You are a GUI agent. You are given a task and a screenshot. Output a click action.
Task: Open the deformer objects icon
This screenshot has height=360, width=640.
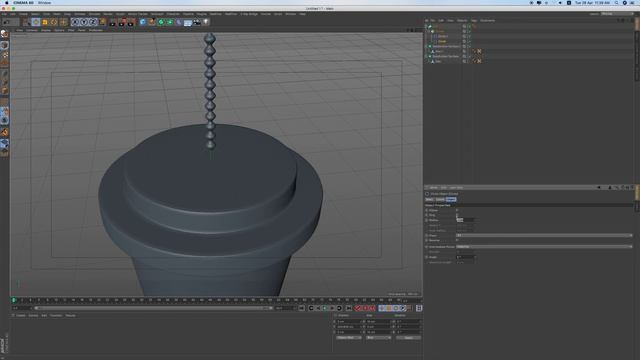179,22
